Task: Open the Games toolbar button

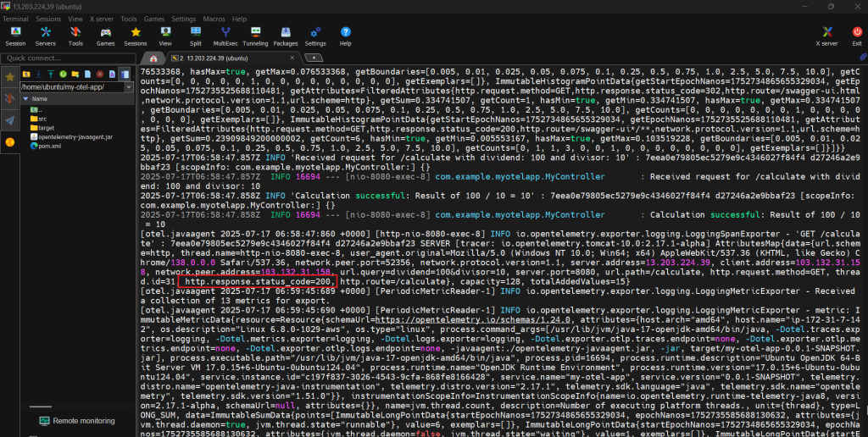Action: tap(105, 36)
